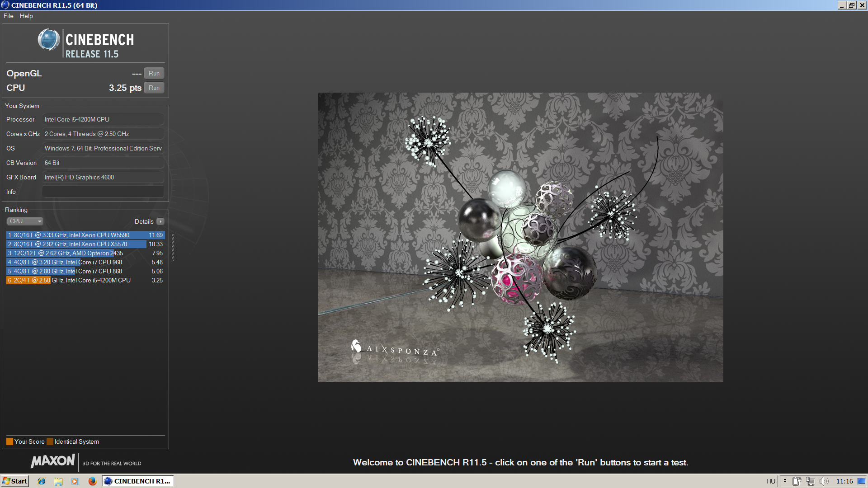Screen dimensions: 868x488
Task: Show hidden system tray icons arrow
Action: coord(785,481)
